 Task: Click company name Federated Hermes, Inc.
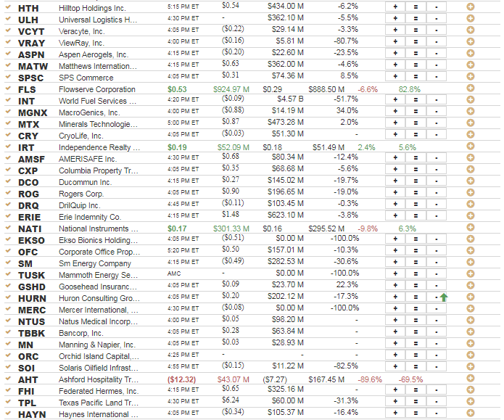click(x=99, y=392)
